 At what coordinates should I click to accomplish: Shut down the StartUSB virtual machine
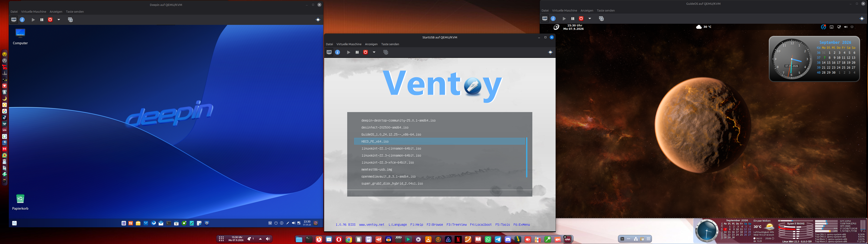click(366, 52)
